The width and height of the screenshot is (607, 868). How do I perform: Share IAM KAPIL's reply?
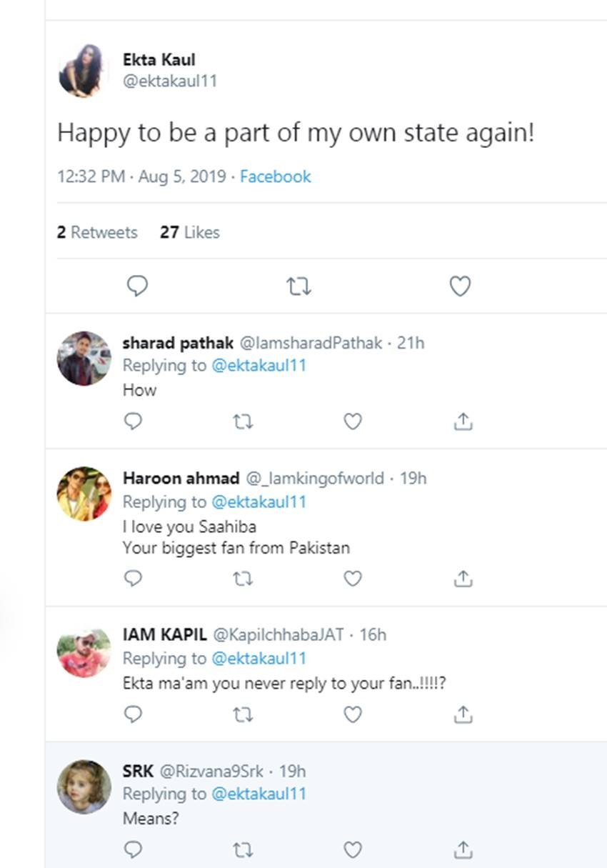point(463,714)
